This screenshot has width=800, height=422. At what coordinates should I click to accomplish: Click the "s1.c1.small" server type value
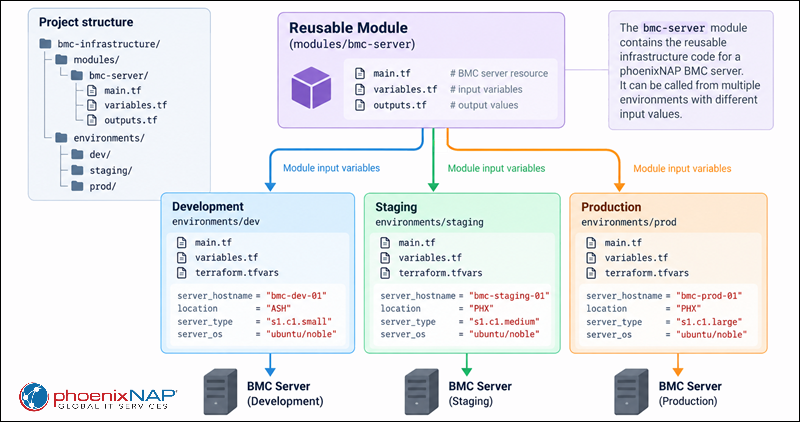[x=299, y=321]
